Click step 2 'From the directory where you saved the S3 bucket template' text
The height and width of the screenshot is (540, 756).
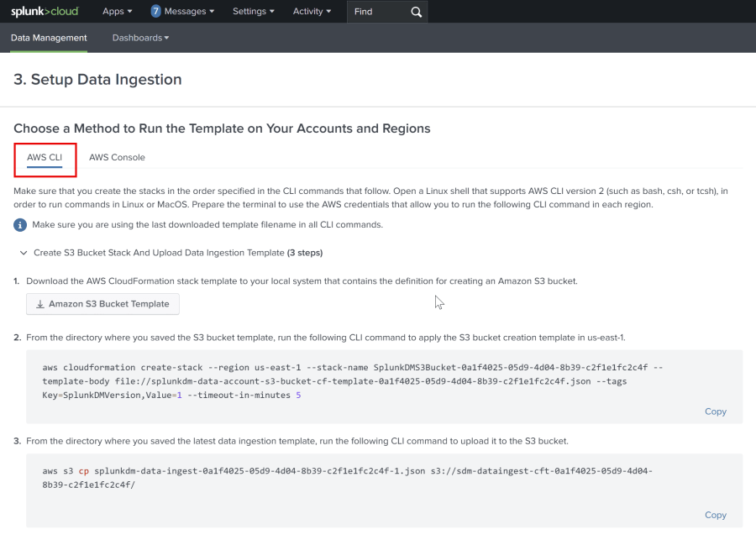coord(325,338)
